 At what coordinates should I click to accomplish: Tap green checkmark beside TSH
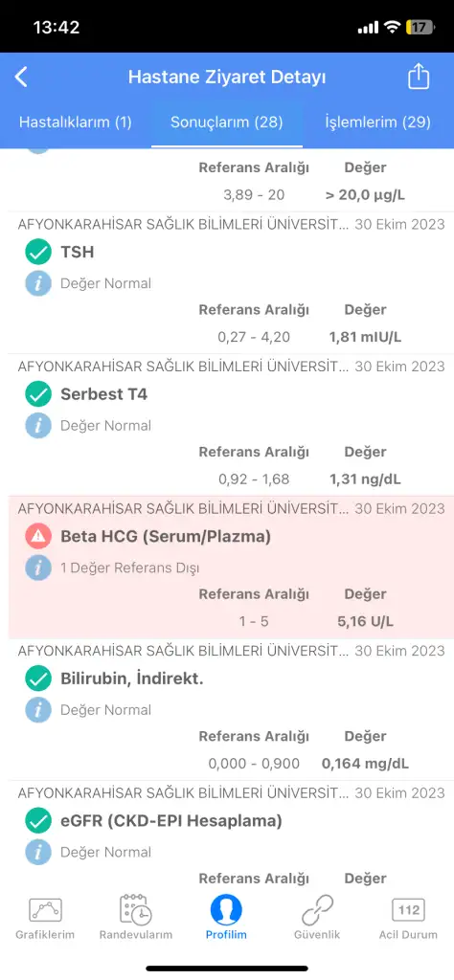coord(38,253)
